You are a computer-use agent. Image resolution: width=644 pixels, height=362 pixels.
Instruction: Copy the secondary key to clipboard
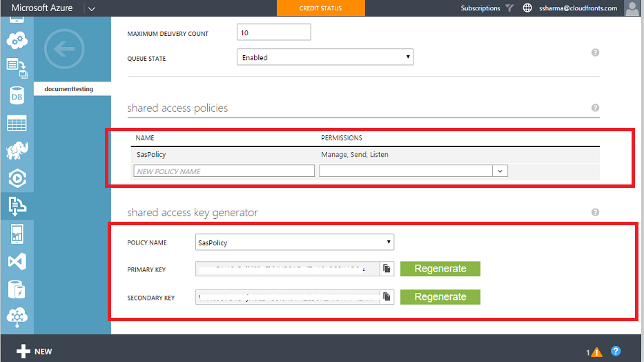pyautogui.click(x=387, y=297)
